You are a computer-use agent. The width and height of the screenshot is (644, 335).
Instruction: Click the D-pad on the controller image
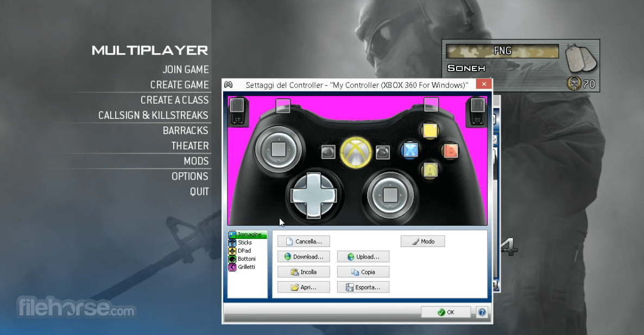coord(314,195)
